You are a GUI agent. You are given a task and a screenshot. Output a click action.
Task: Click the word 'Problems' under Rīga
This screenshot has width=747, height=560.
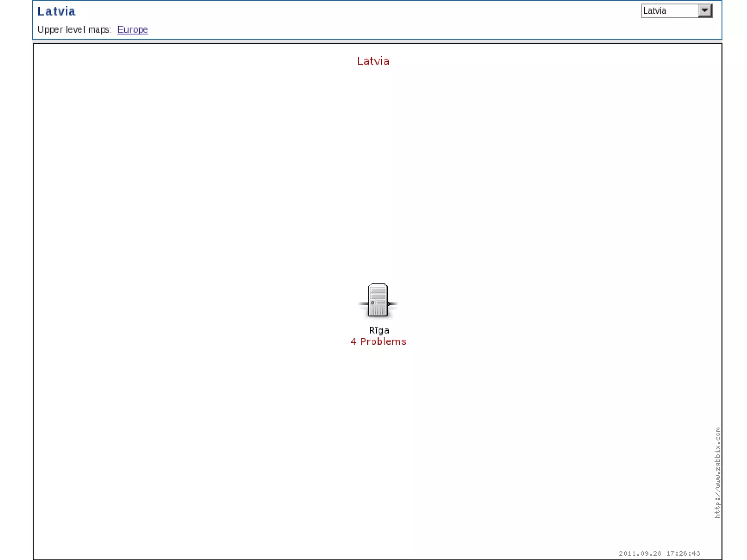383,341
